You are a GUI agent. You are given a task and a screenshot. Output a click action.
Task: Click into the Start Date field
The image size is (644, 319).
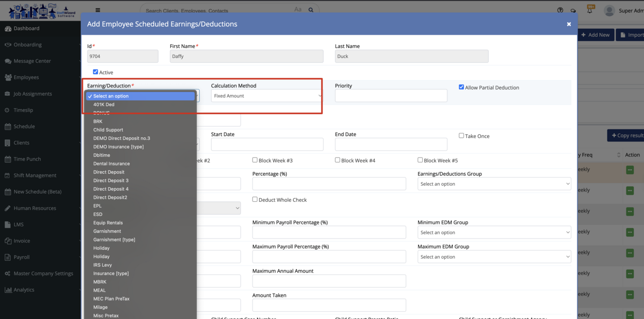click(267, 144)
